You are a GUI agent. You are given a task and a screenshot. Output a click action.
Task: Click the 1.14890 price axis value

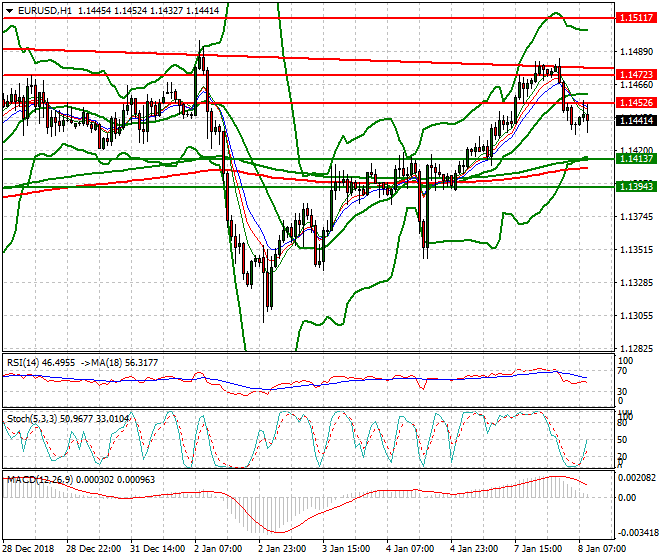(x=636, y=52)
